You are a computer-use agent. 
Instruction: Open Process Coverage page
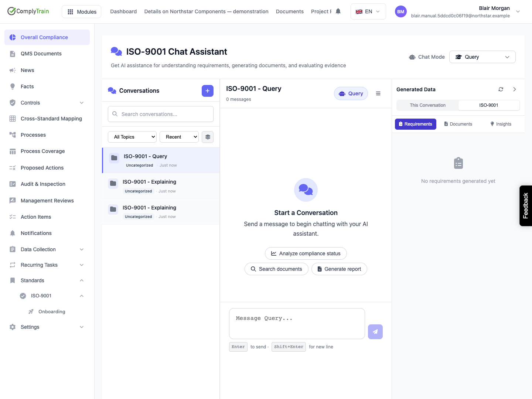(x=47, y=151)
